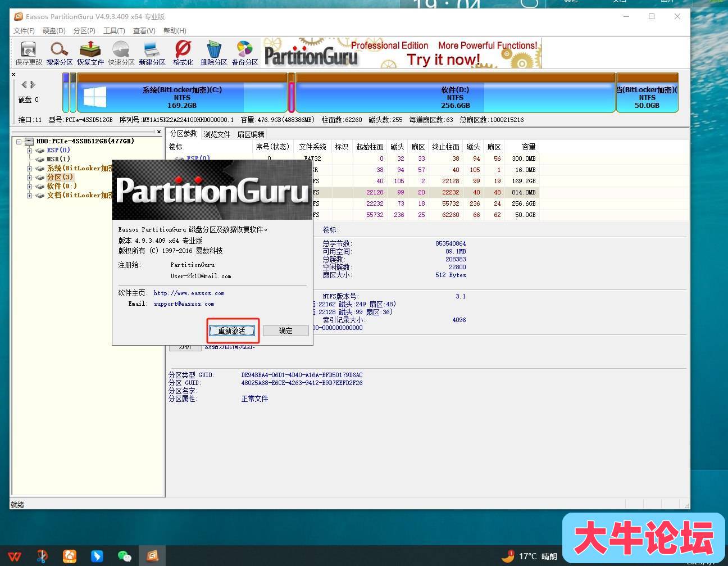This screenshot has width=728, height=566.
Task: Switch to the 分区参数 tab
Action: click(x=183, y=134)
